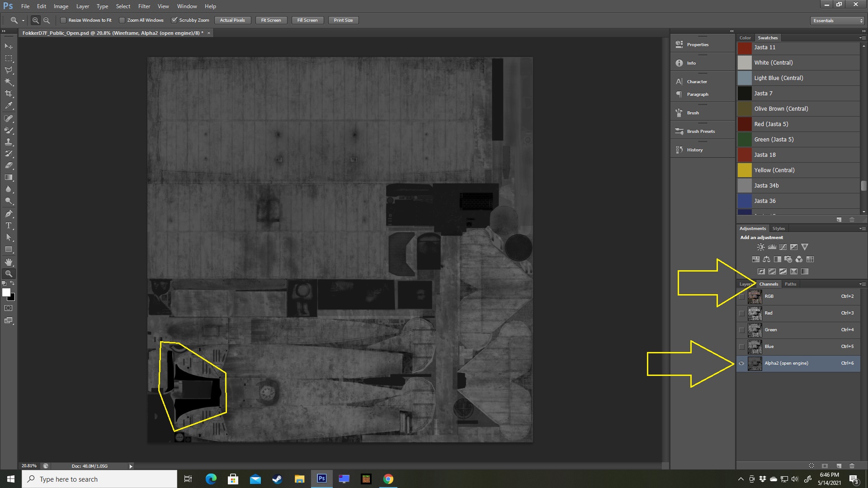
Task: Select the Magic Wand tool
Action: (9, 82)
